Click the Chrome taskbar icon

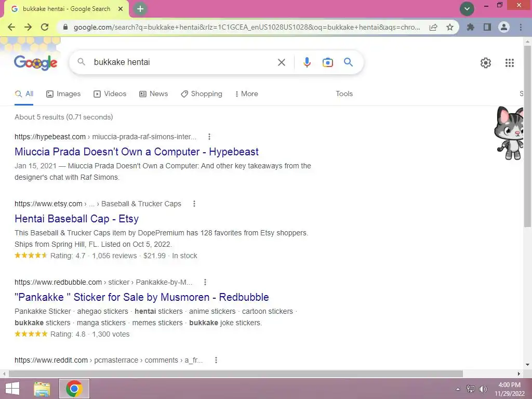[x=74, y=389]
